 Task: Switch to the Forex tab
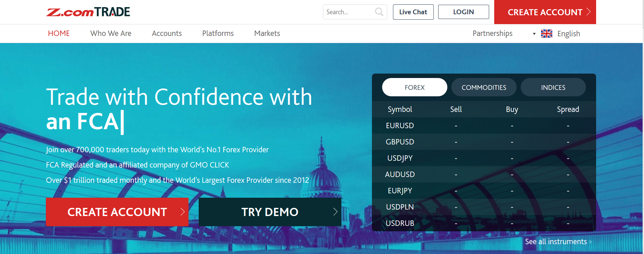coord(414,87)
